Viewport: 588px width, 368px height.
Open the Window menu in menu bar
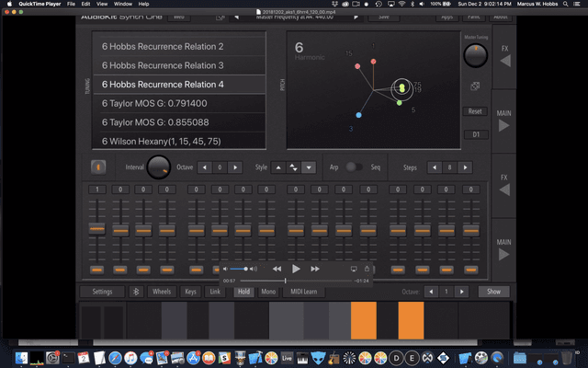tap(122, 4)
